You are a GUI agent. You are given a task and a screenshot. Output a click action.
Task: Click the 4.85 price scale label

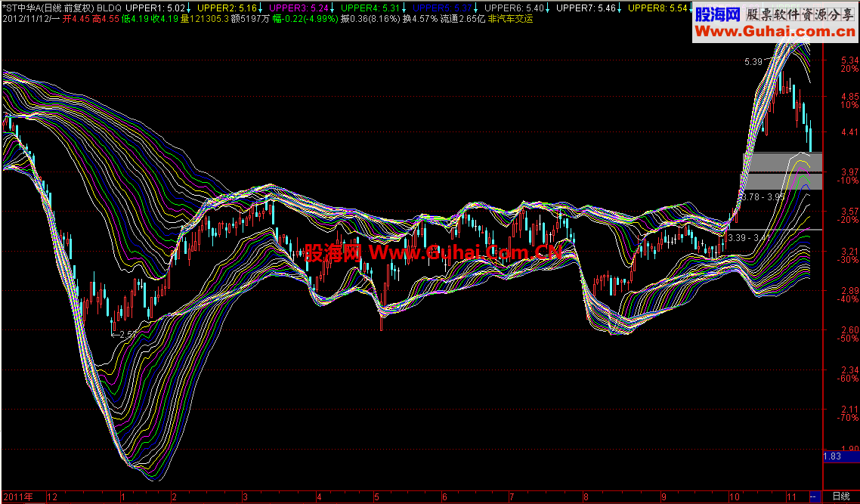pyautogui.click(x=849, y=97)
